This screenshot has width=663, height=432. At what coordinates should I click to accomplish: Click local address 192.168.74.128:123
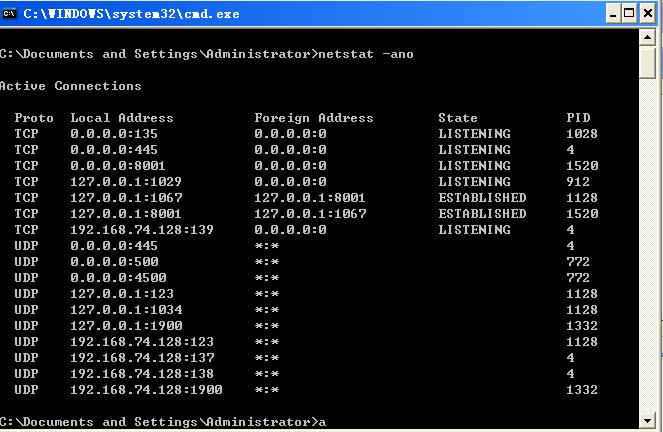tap(142, 342)
